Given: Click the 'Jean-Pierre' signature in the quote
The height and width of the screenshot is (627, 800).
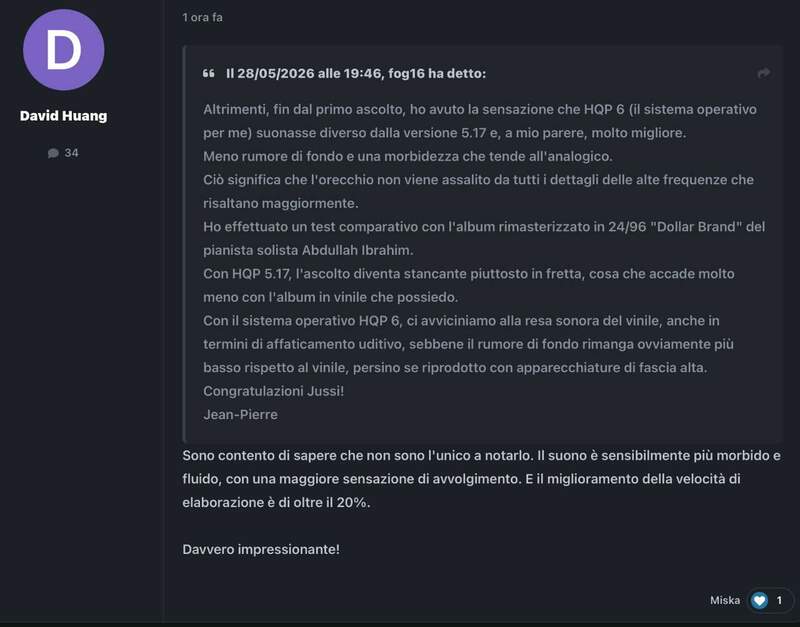Looking at the screenshot, I should click(240, 415).
